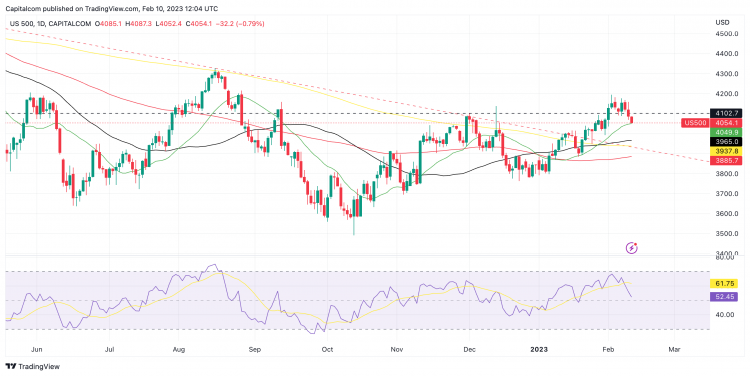This screenshot has width=750, height=376.
Task: Click the 4054.1 red price label
Action: pos(726,123)
